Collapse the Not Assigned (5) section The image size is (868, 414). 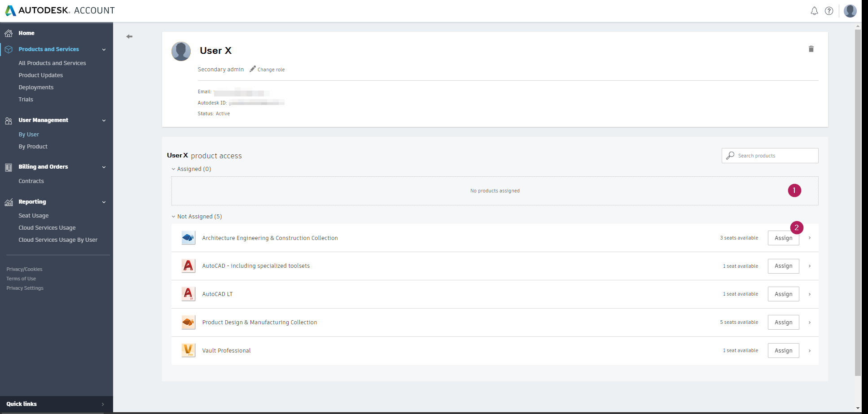[174, 217]
